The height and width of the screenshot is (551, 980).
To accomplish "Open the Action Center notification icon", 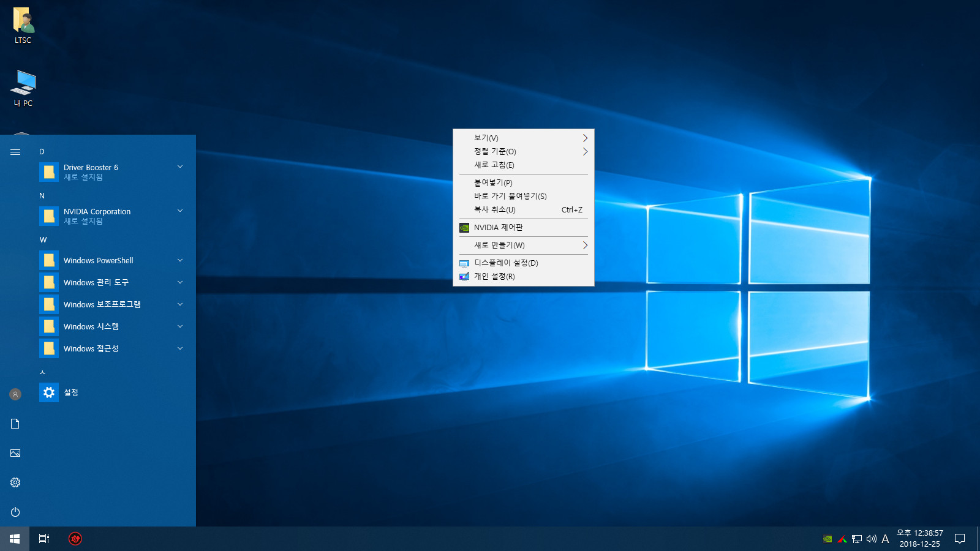I will 960,539.
